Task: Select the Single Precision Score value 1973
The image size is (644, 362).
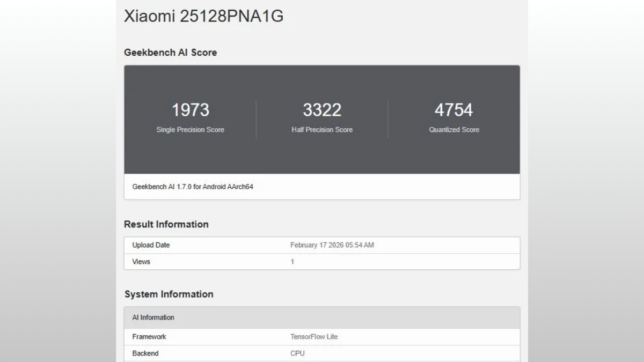Action: [191, 110]
